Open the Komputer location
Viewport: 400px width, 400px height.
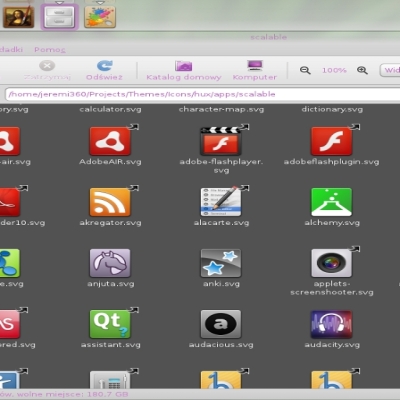tap(255, 70)
